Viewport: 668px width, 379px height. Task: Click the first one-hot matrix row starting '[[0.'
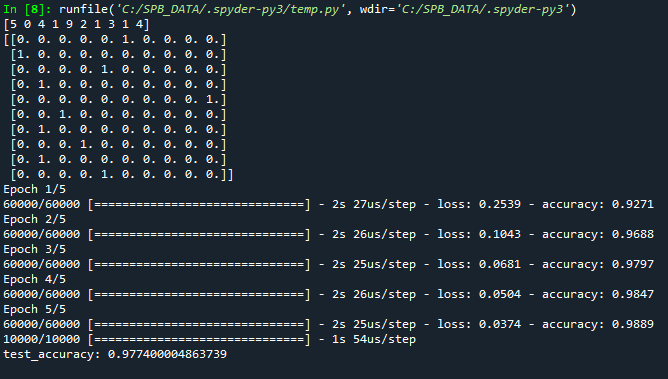click(115, 40)
